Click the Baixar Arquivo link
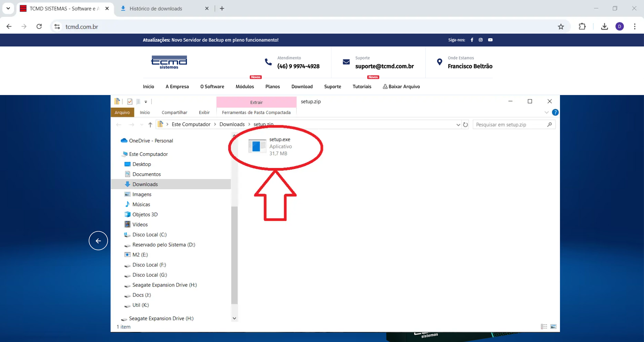Viewport: 644px width, 342px height. pos(401,87)
